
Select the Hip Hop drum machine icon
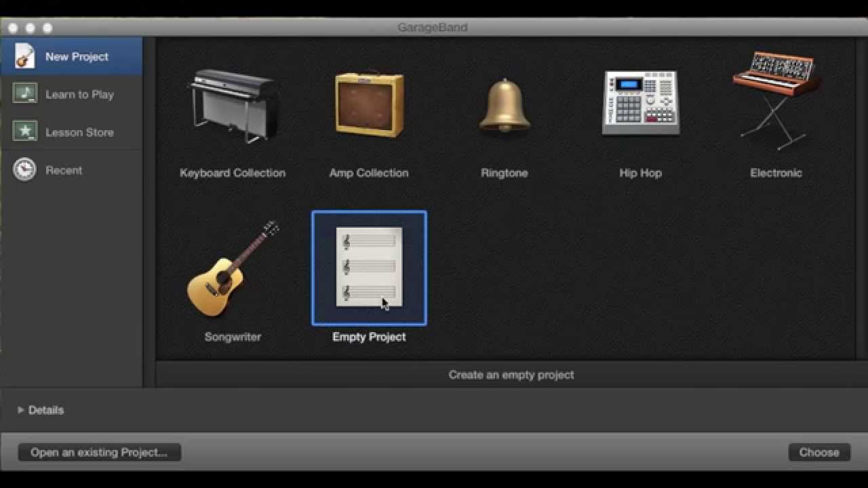click(640, 103)
